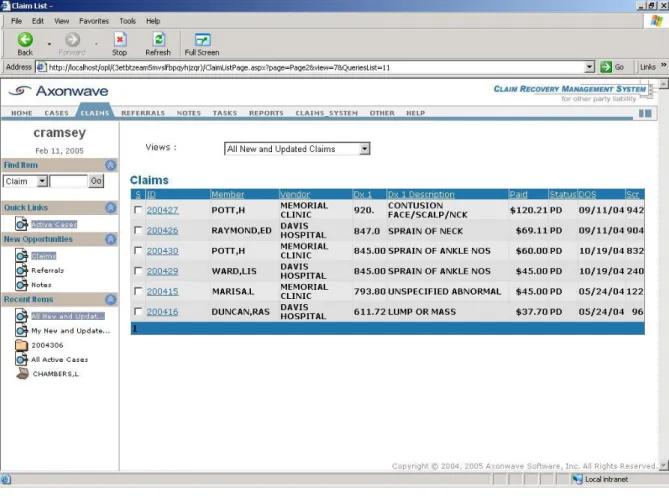Check the box for claim 200426
Image resolution: width=669 pixels, height=496 pixels.
pos(138,230)
